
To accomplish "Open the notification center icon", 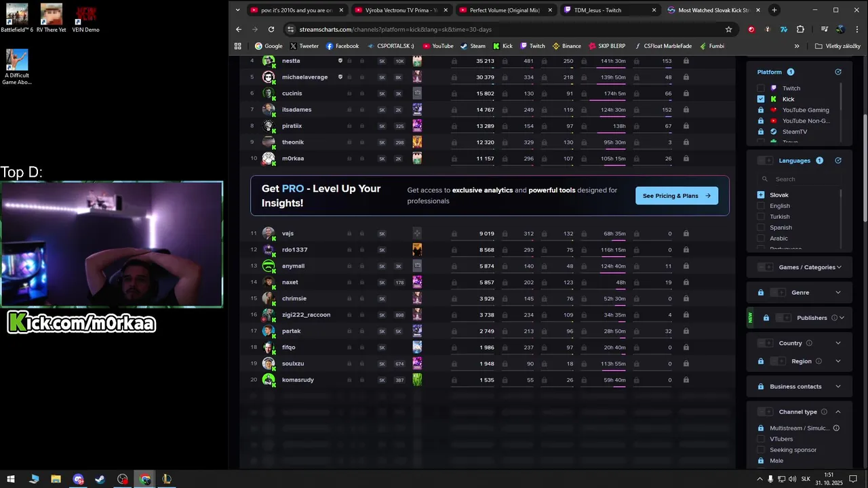I will coord(852,479).
